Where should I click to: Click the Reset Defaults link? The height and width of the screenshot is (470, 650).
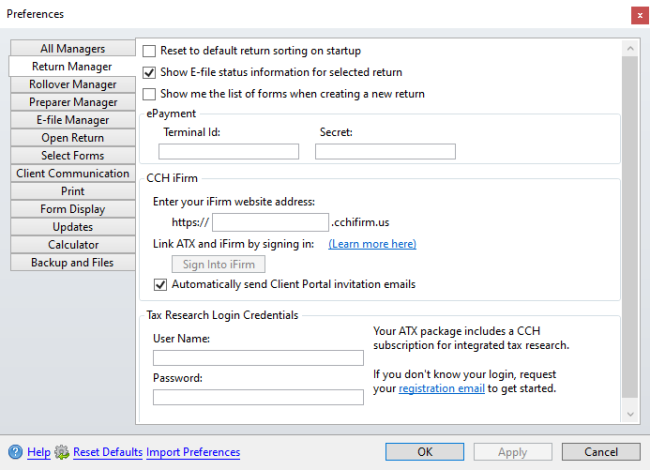(108, 452)
